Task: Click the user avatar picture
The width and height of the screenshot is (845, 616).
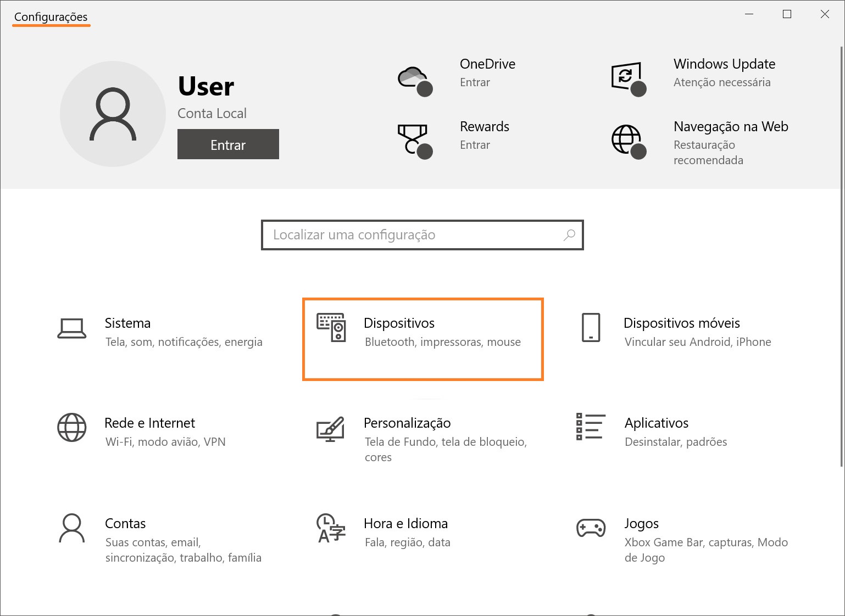Action: [x=113, y=114]
